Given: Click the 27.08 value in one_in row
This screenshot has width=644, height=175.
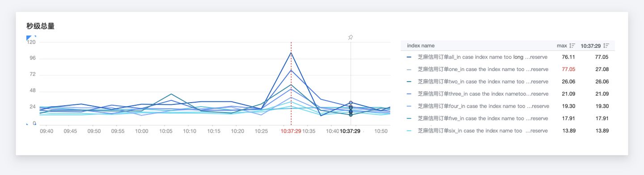Looking at the screenshot, I should 602,69.
